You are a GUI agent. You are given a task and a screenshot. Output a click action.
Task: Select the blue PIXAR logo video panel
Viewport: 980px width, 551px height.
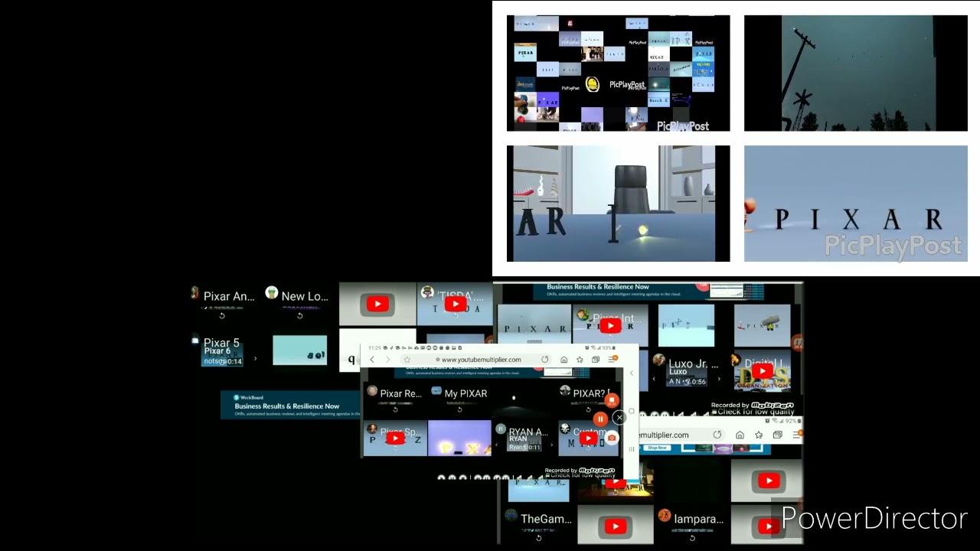[x=856, y=204]
